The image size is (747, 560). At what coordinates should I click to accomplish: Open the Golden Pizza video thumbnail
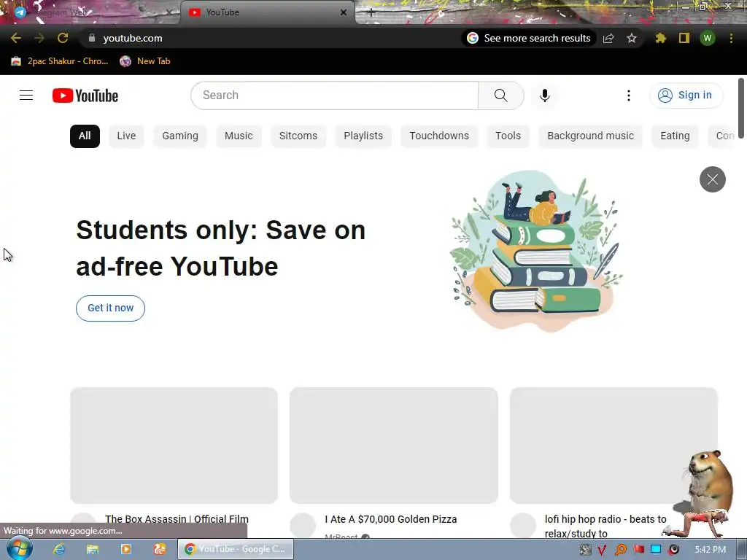click(x=393, y=446)
